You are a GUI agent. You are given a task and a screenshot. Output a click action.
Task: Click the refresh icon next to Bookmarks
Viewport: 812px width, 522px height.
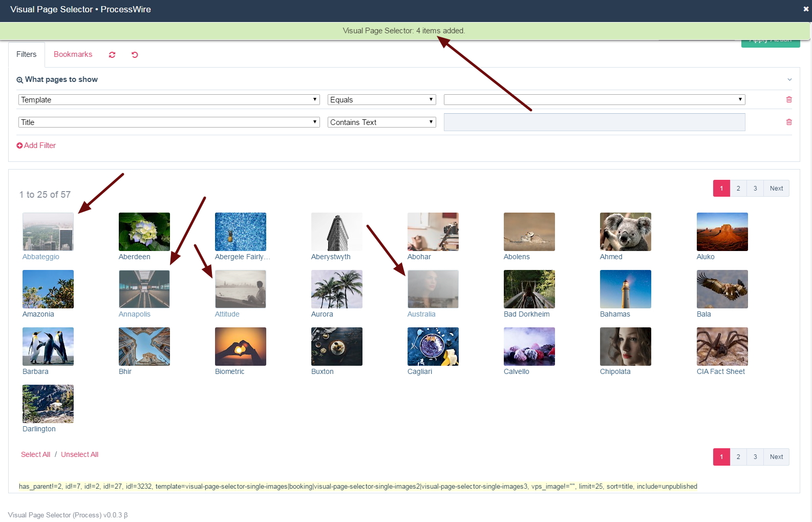pyautogui.click(x=112, y=55)
